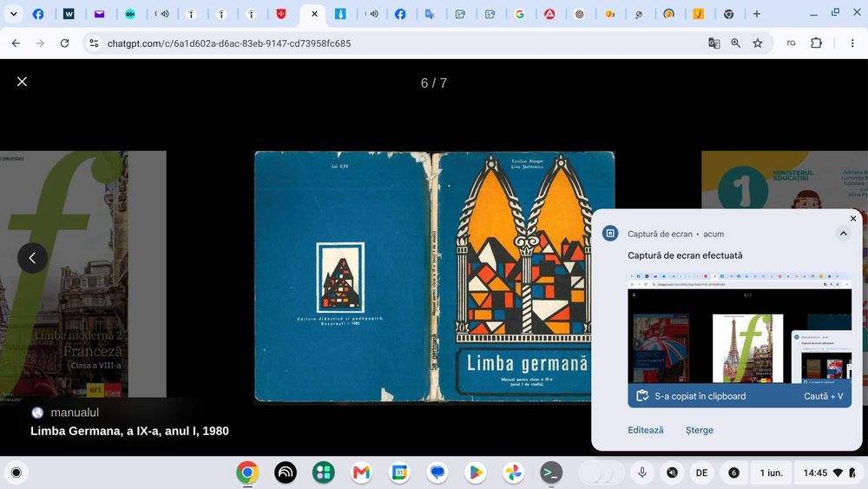Open Google Messages from the shelf
Screen dimensions: 868x489
[437, 472]
